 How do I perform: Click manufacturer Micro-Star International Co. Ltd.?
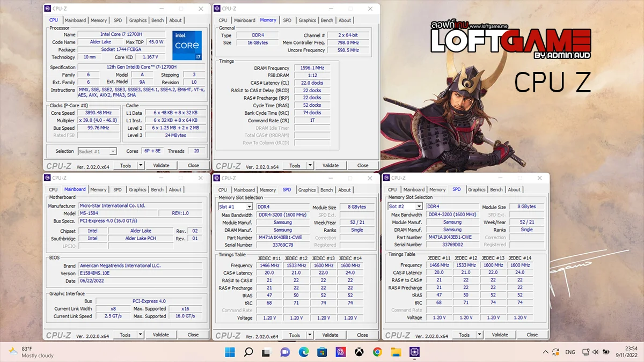[142, 206]
